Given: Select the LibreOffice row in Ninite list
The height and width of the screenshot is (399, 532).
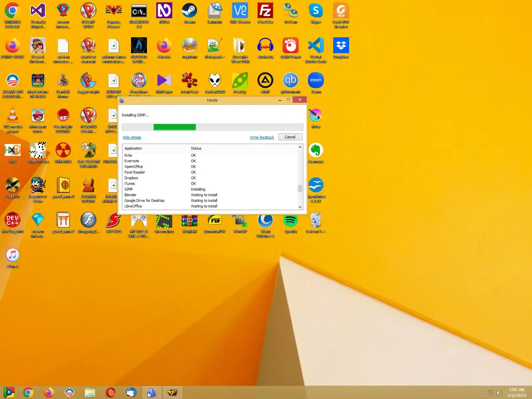Looking at the screenshot, I should point(210,206).
